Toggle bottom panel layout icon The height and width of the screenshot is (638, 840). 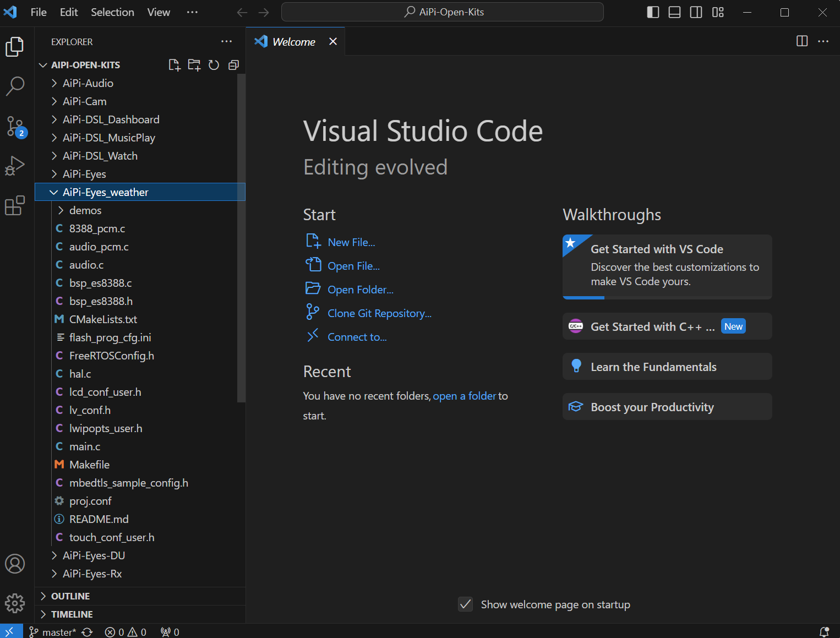[674, 12]
